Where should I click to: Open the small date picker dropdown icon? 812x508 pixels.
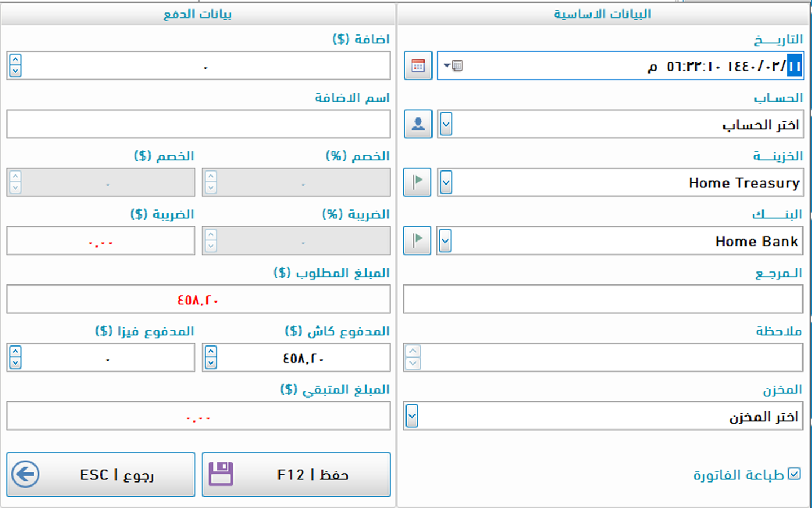(453, 65)
